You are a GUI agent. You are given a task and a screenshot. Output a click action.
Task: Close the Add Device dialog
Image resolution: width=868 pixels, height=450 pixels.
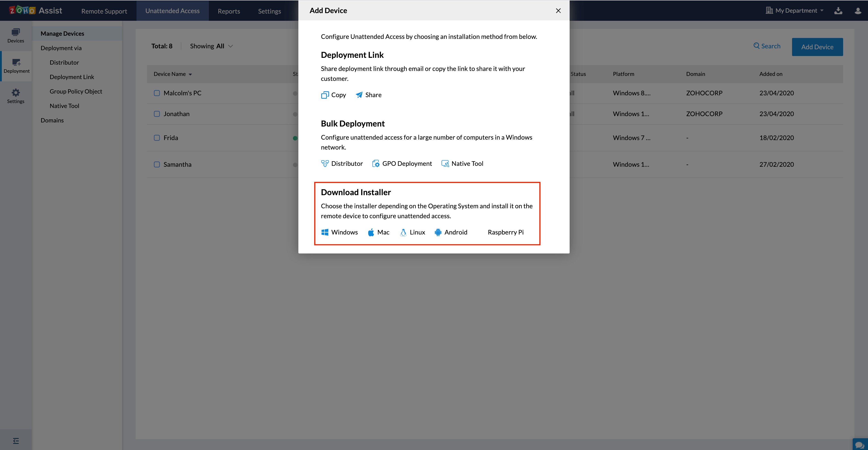pyautogui.click(x=558, y=11)
